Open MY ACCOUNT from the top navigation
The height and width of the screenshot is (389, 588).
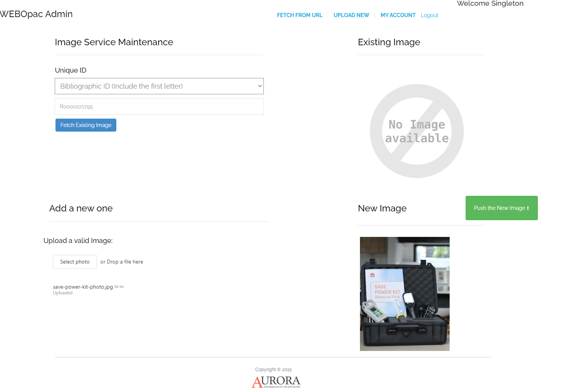click(398, 15)
